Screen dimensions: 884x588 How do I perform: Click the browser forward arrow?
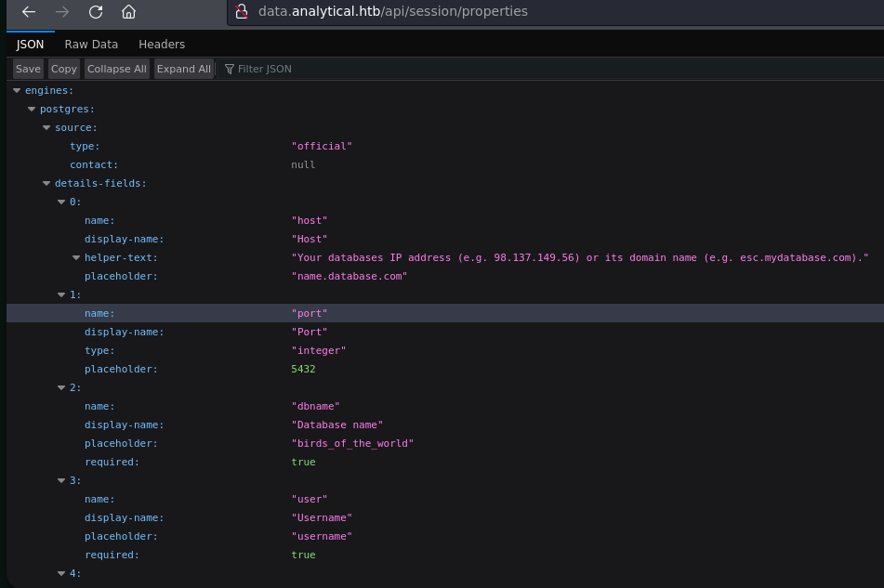(x=62, y=12)
